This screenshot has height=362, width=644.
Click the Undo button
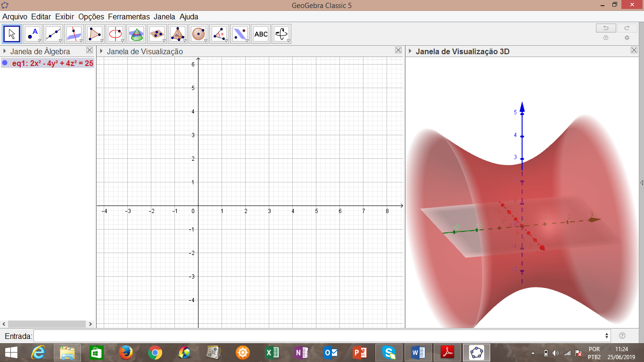point(606,28)
